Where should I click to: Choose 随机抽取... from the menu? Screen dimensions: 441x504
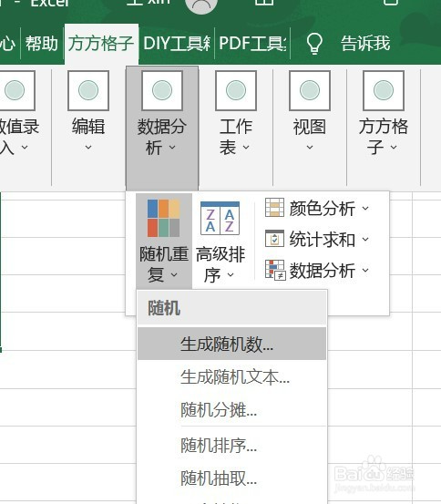231,478
